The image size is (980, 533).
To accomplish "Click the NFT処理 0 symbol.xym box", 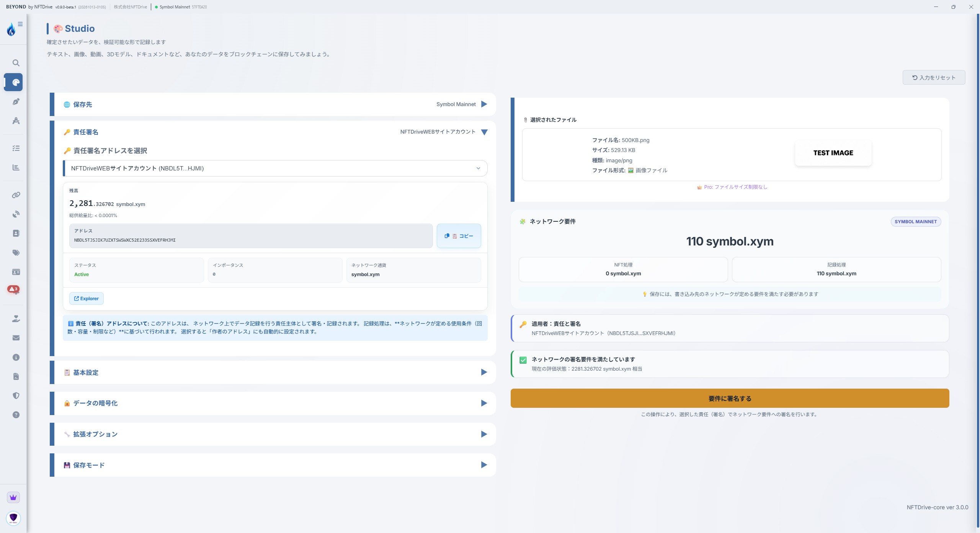I will 623,270.
